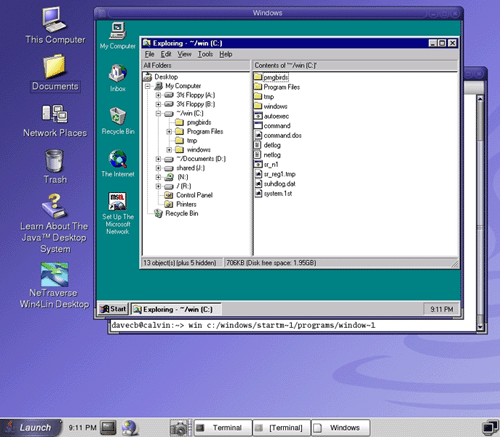Select the detlog file
Screen dimensions: 500x437
coord(267,145)
